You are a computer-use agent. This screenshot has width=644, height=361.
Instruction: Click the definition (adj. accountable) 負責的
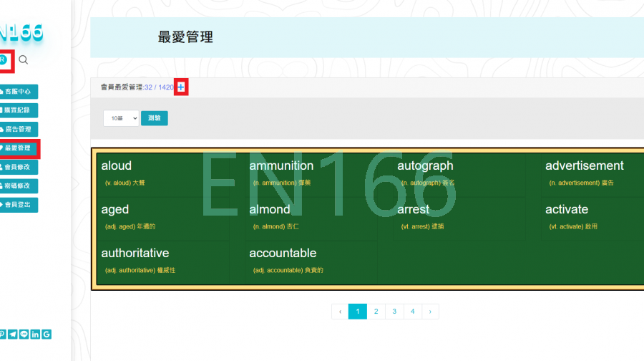[x=288, y=270]
